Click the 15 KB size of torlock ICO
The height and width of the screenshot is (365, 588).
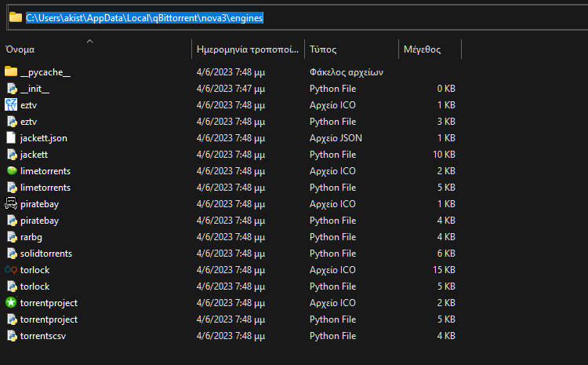[444, 270]
